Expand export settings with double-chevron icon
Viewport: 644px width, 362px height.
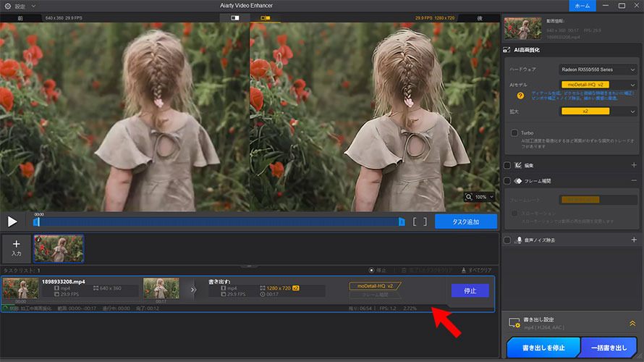tap(632, 324)
